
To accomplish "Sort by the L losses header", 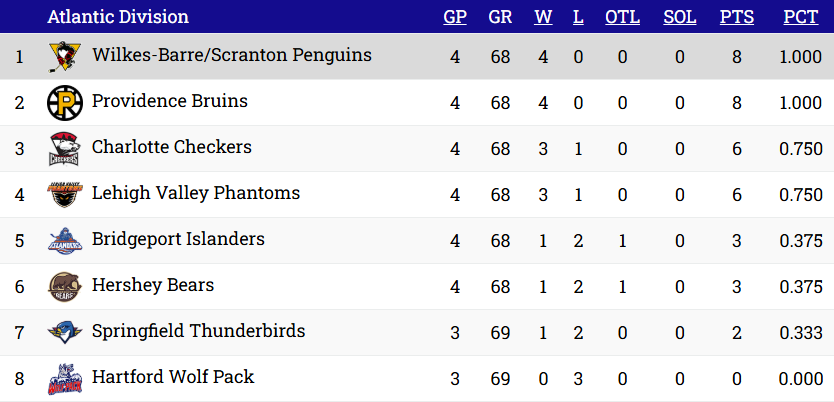I will click(578, 17).
